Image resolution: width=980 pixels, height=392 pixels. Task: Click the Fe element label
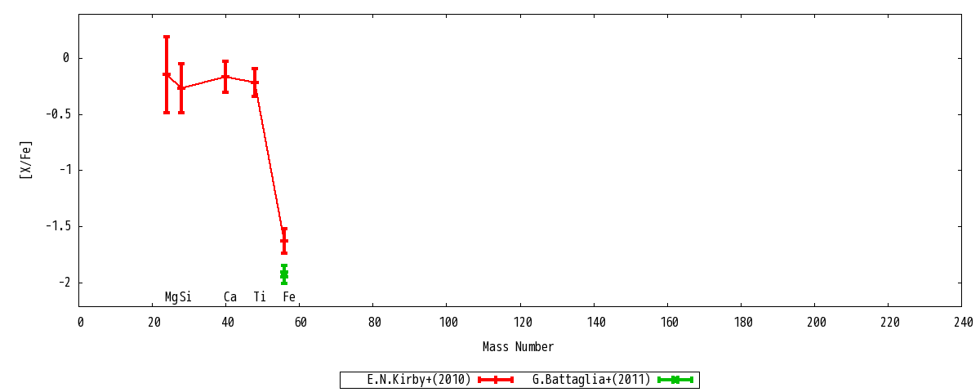coord(289,297)
